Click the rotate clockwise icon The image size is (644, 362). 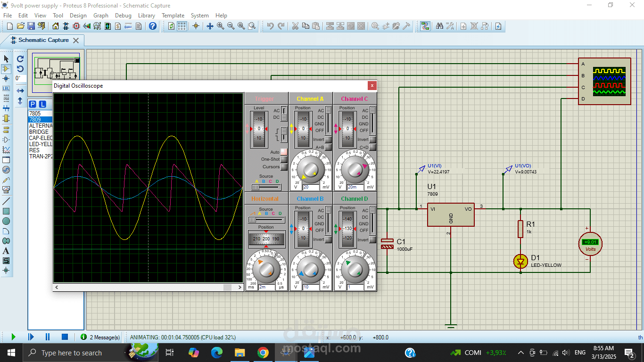point(20,59)
